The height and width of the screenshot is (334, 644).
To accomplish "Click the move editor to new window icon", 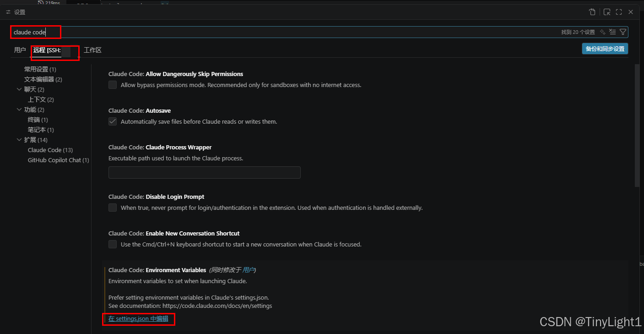I will coord(607,12).
